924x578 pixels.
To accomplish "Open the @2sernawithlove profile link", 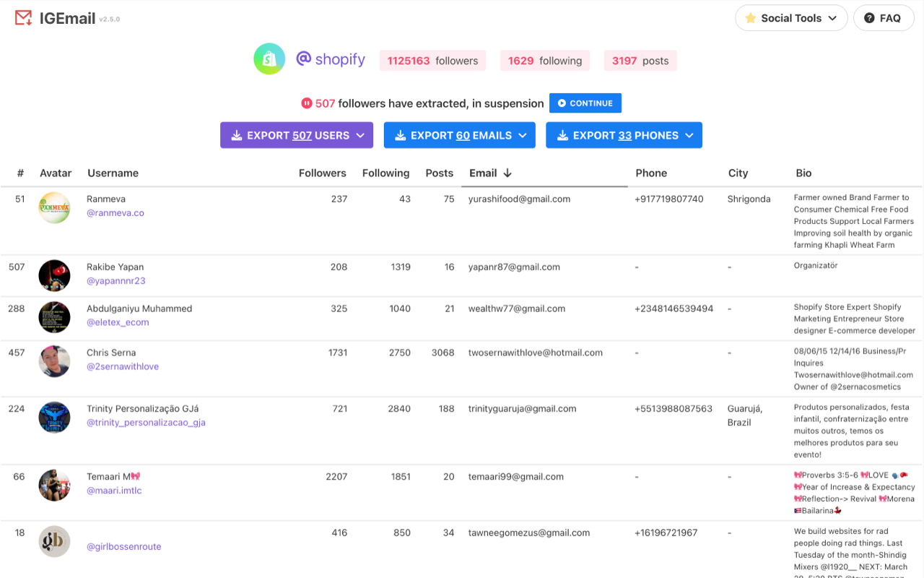I will (123, 366).
